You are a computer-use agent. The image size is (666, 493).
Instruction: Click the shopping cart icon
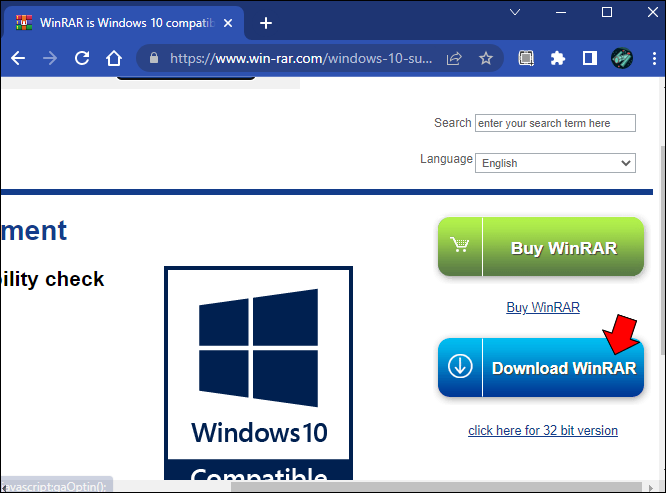point(460,245)
